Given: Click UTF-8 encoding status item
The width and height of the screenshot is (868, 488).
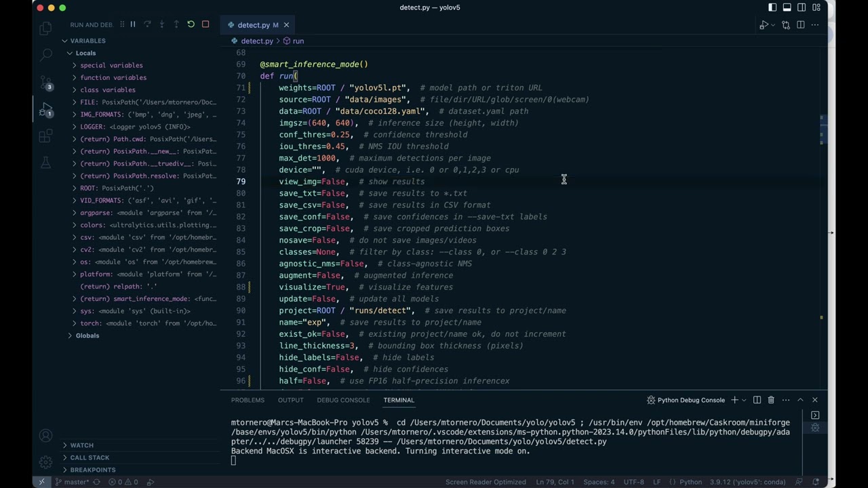Looking at the screenshot, I should 634,482.
